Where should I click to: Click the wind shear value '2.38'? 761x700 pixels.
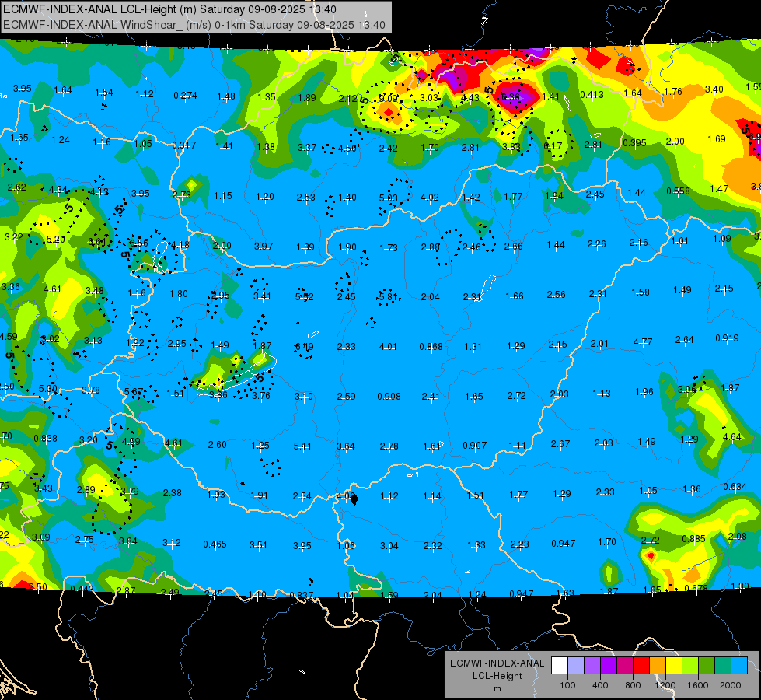(x=173, y=493)
